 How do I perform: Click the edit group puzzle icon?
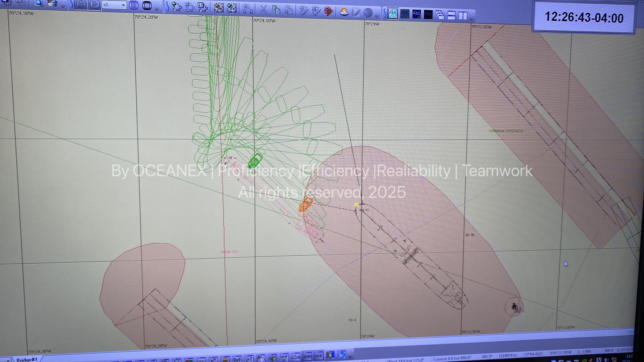(219, 8)
